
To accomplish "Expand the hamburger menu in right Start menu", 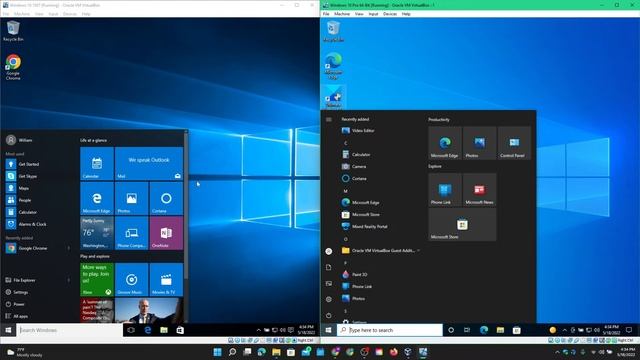I will pos(329,119).
